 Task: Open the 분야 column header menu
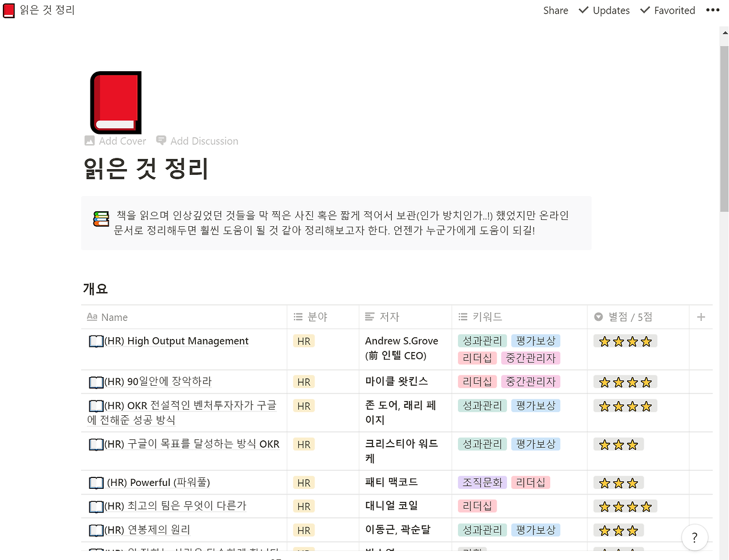(323, 317)
